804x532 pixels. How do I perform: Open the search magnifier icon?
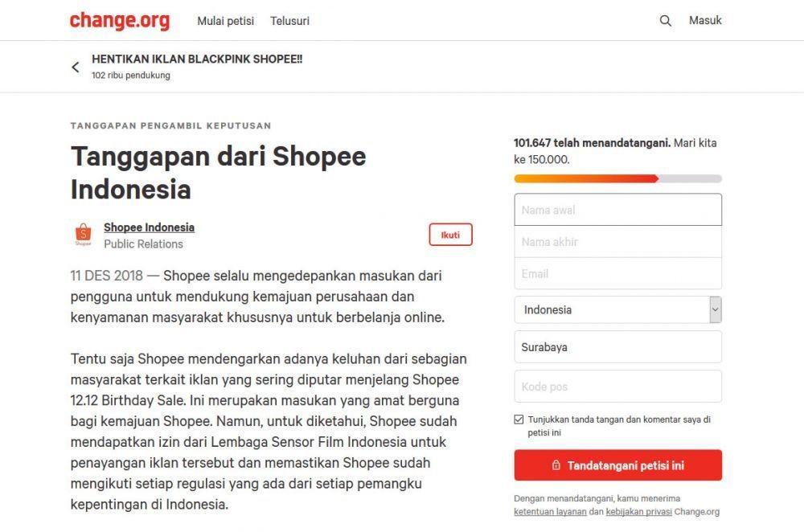(665, 21)
